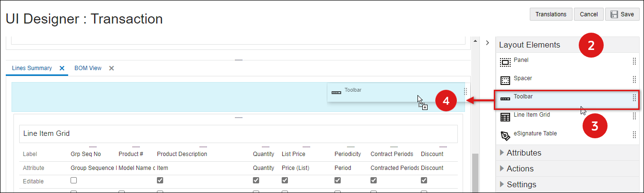Select the Line Item Grid icon
This screenshot has width=644, height=193.
coord(505,117)
